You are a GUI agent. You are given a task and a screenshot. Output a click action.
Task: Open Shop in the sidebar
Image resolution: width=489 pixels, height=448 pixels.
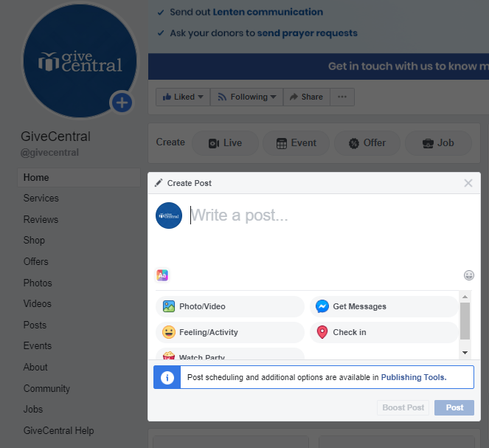[34, 240]
